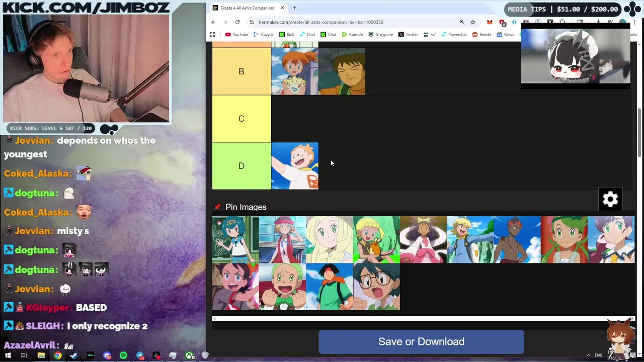View site information icon in address bar
This screenshot has width=644, height=362.
point(252,22)
